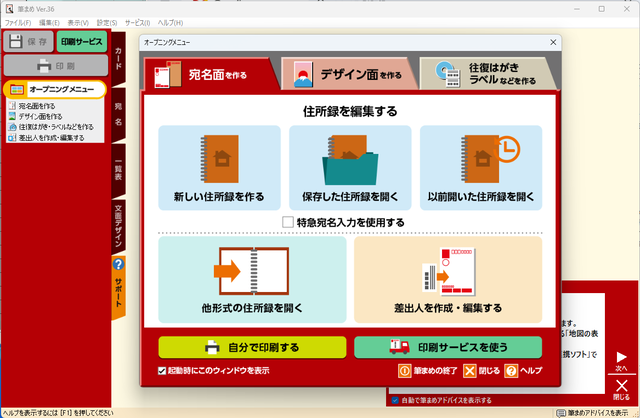Click the 印刷サービスを使う button

(448, 347)
